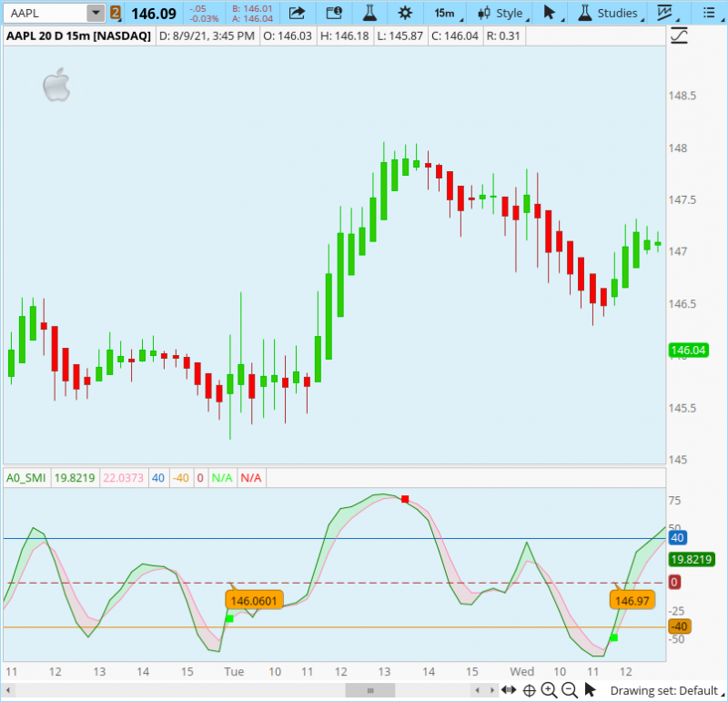The height and width of the screenshot is (702, 728).
Task: Toggle the orange linking number 2 badge
Action: coord(116,13)
